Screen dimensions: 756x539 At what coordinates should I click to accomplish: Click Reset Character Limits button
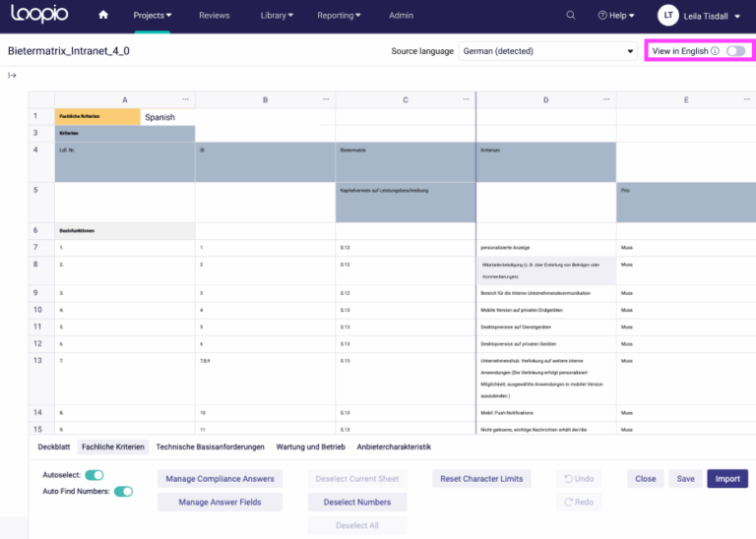tap(481, 479)
